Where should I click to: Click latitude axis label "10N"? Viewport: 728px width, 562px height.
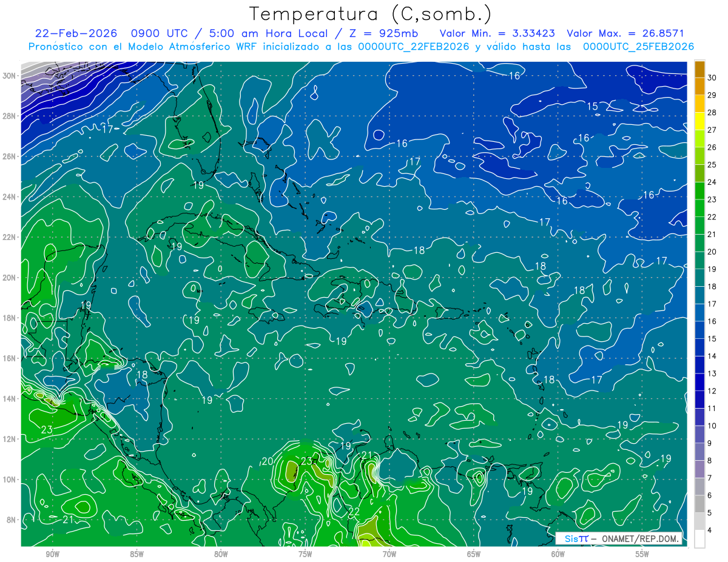point(9,480)
